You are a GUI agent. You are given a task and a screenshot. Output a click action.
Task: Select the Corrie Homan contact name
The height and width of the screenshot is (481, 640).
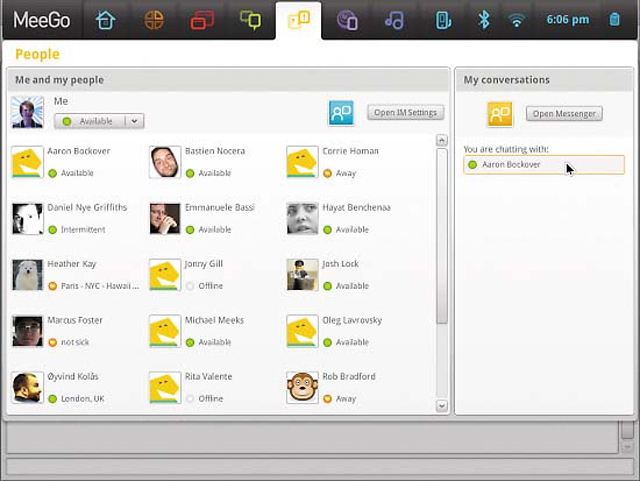[x=351, y=151]
